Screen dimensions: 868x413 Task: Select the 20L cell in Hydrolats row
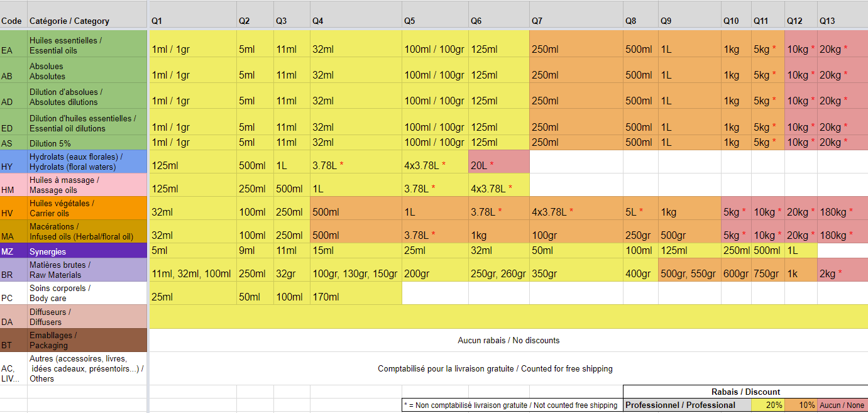point(498,165)
